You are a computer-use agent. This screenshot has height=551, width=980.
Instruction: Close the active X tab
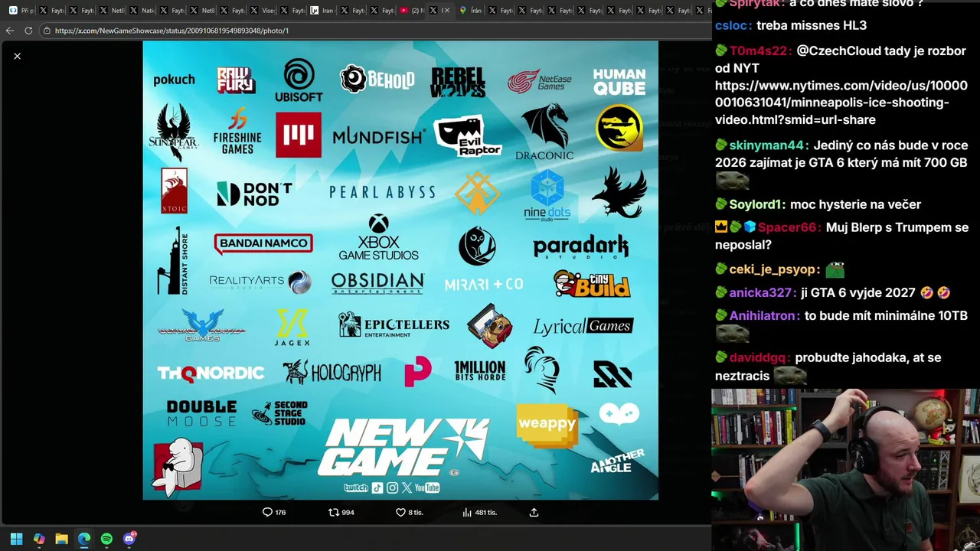447,11
